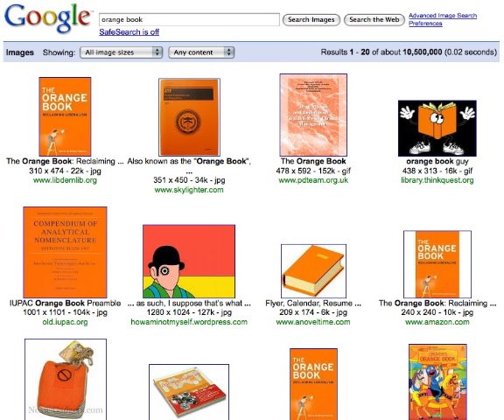The height and width of the screenshot is (420, 504).
Task: Open the IUPAC Compendium of Analytical Nomenclature cover
Action: pyautogui.click(x=65, y=252)
